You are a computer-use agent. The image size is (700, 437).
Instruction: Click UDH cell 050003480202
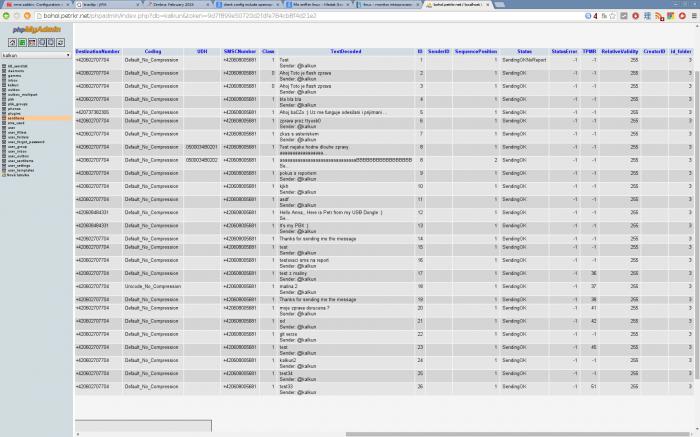coord(202,160)
